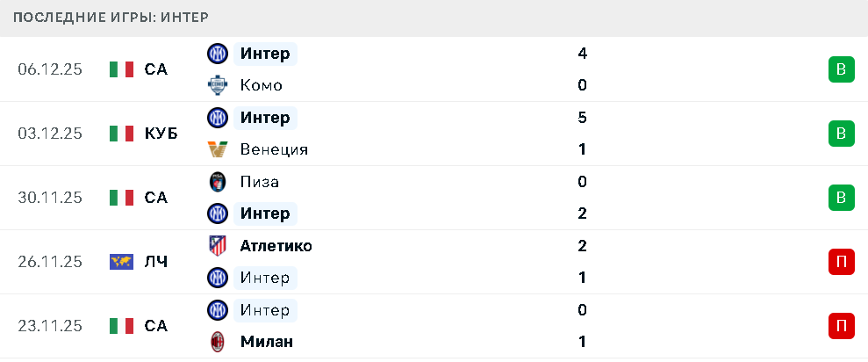This screenshot has width=868, height=362.
Task: Click the Como team logo
Action: tap(217, 85)
